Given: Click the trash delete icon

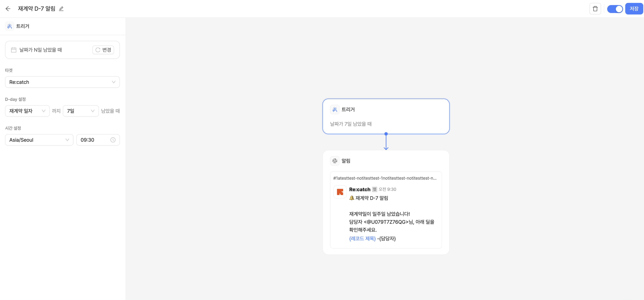Looking at the screenshot, I should point(595,9).
